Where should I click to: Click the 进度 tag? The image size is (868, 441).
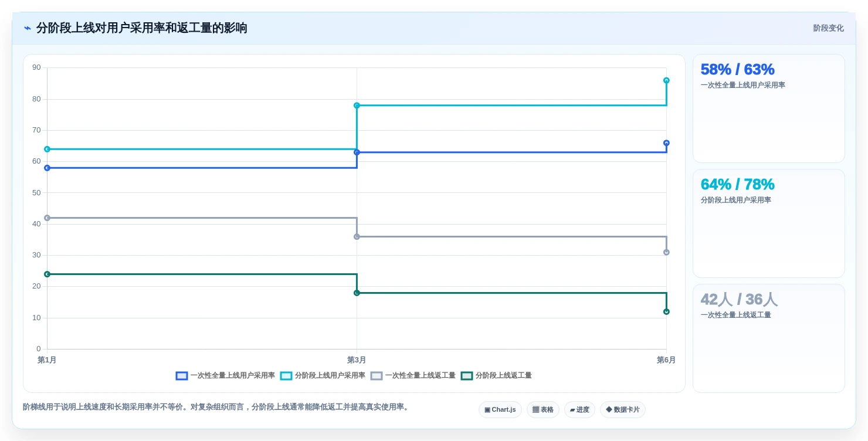(x=579, y=410)
